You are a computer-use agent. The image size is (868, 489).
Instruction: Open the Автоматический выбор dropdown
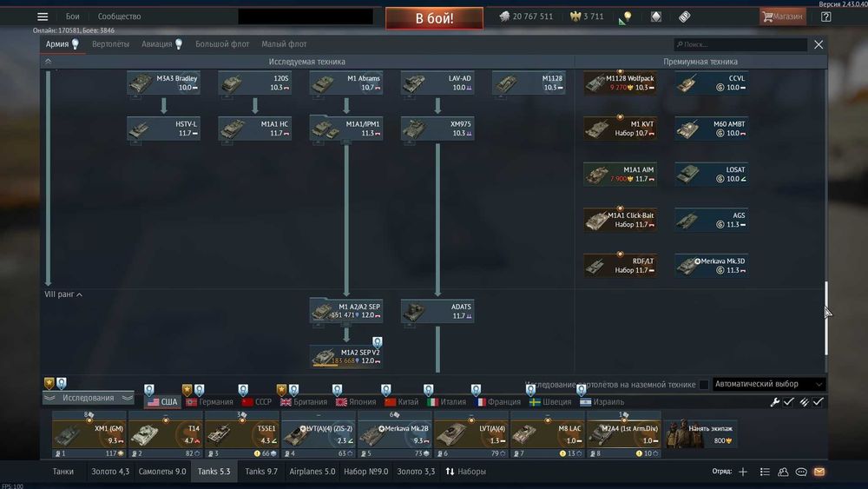768,384
